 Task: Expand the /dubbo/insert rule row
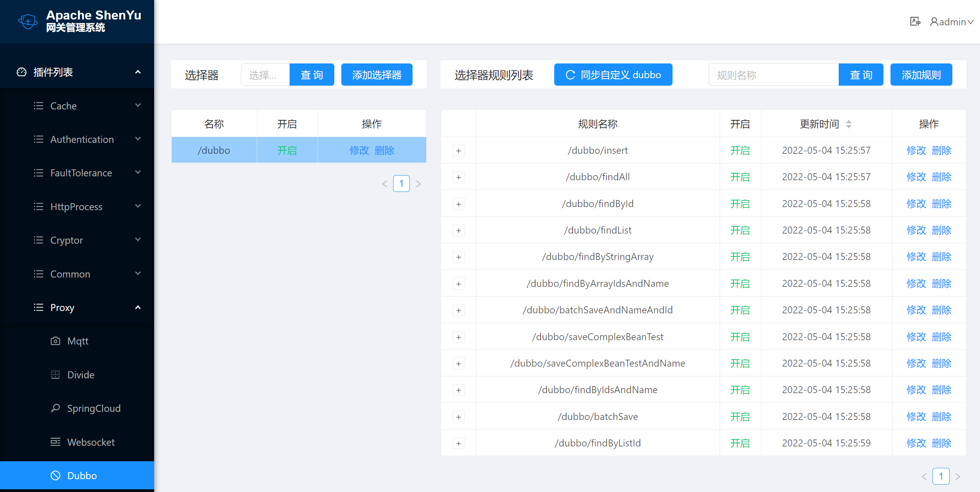[458, 151]
